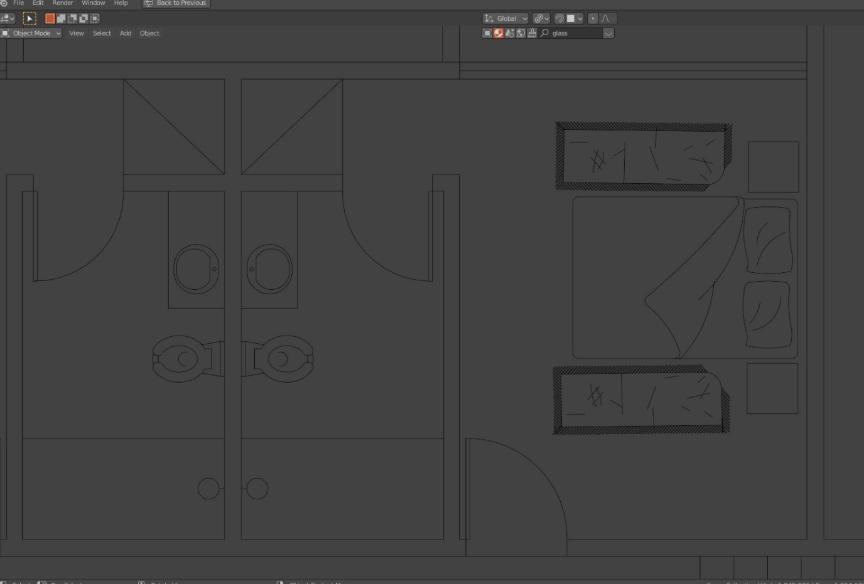This screenshot has height=584, width=864.
Task: Click the magnifier icon beside glass
Action: [544, 33]
